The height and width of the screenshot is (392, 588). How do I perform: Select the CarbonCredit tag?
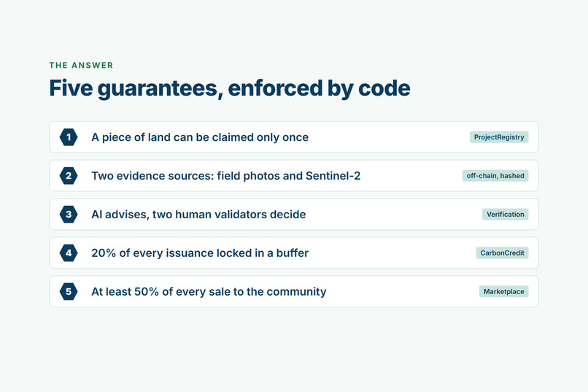502,253
